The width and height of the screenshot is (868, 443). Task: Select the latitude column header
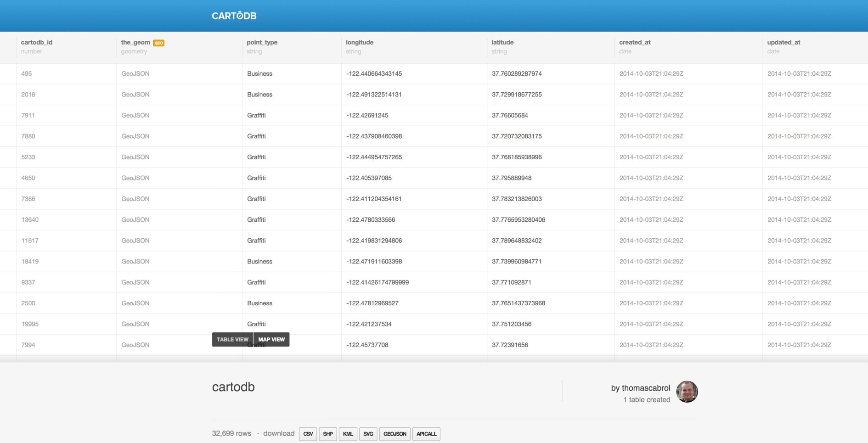click(502, 42)
